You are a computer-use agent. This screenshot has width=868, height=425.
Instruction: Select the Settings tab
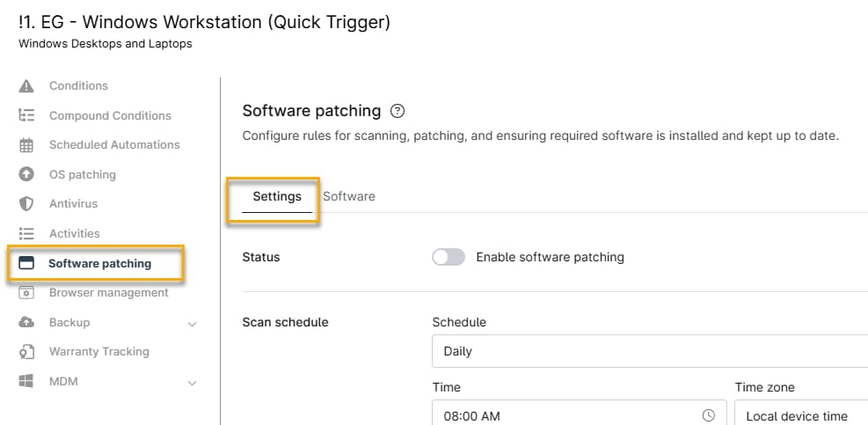tap(277, 196)
